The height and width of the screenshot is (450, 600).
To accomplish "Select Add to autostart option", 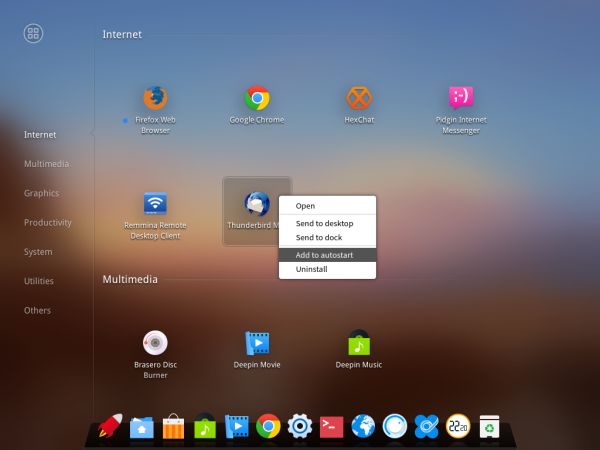I will (x=328, y=255).
